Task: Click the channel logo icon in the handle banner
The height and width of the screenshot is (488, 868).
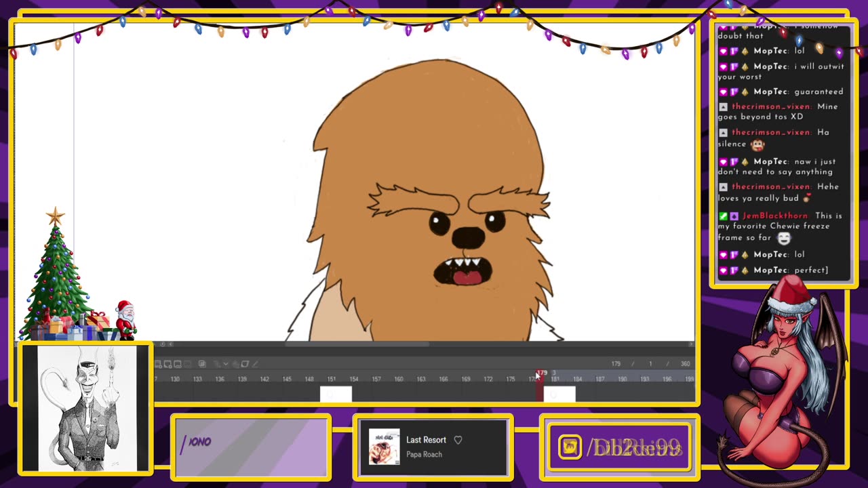Action: 570,447
